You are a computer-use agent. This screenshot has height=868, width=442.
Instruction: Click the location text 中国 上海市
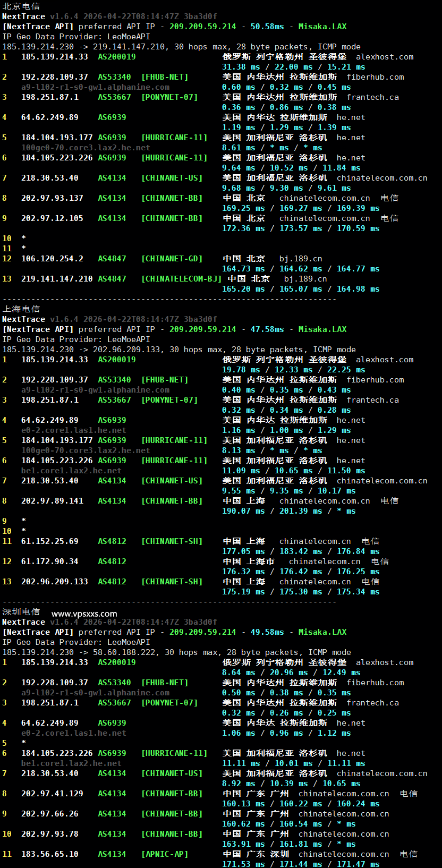click(248, 561)
